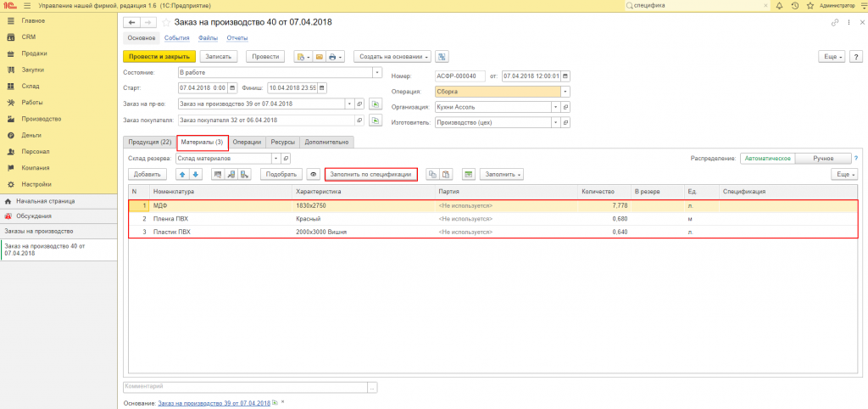This screenshot has width=868, height=409.
Task: Click the eye icon in materials toolbar
Action: [314, 174]
